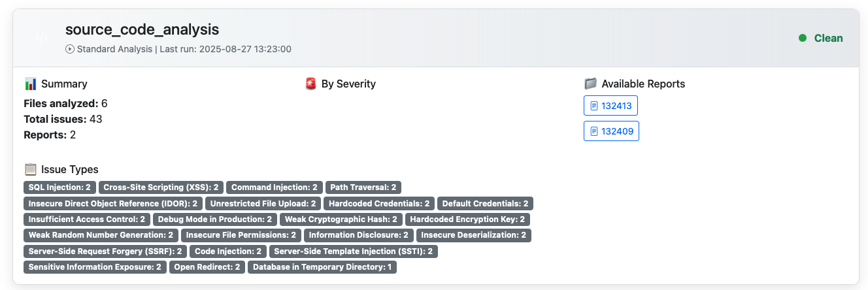This screenshot has width=868, height=290.
Task: Open report 132409
Action: point(610,131)
